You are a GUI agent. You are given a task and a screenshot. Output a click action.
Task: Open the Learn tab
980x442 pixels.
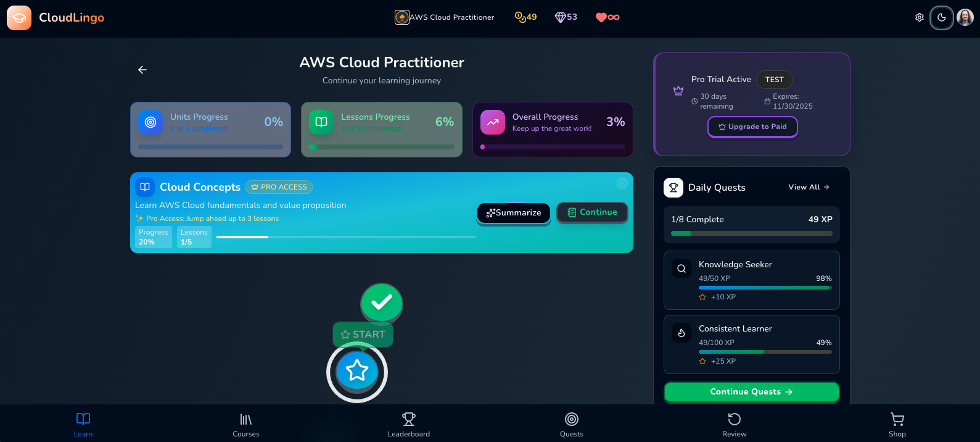point(83,425)
